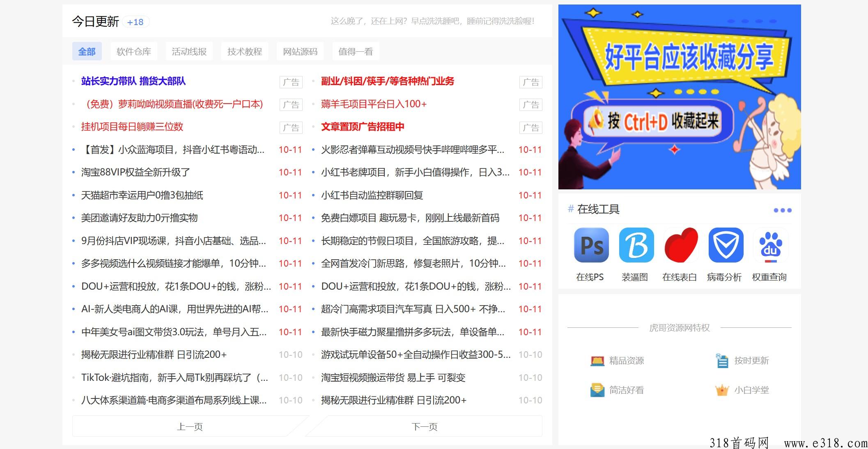Go to 下一页 next page
Screen dimensions: 868x449
(425, 427)
